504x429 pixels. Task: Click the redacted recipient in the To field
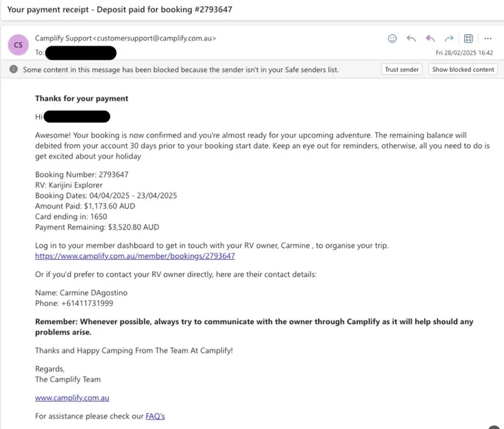tap(80, 52)
